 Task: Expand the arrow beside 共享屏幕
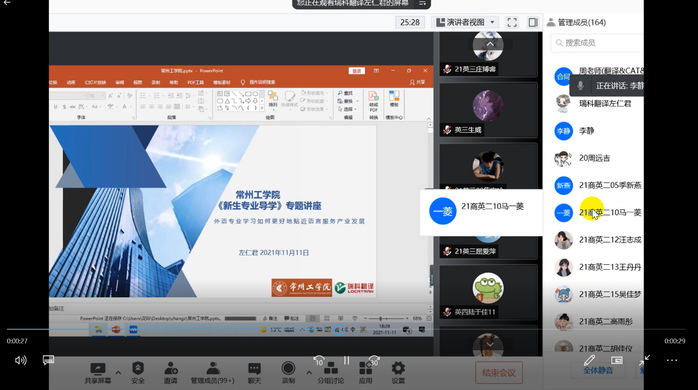pos(118,373)
